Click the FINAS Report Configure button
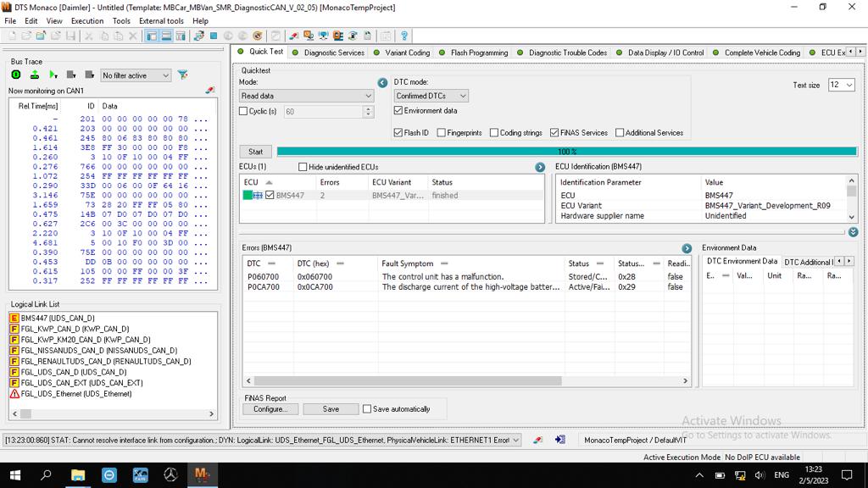Viewport: 868px width, 488px height. coord(270,409)
